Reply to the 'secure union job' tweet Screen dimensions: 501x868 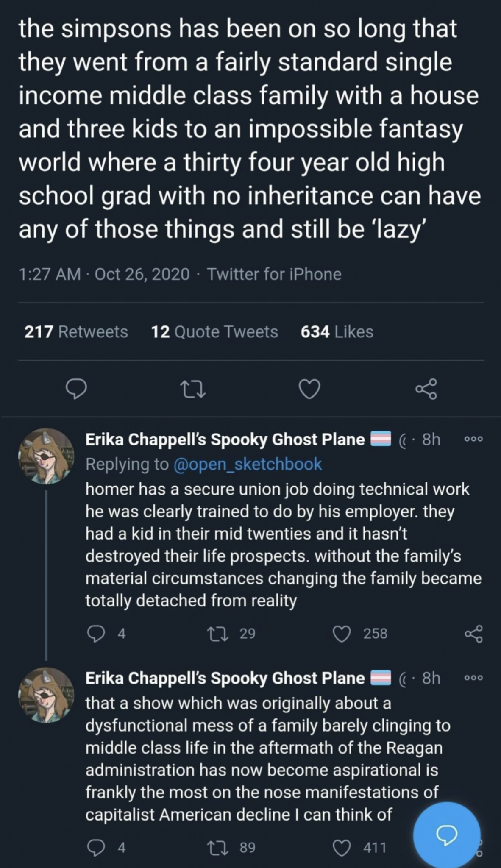(x=96, y=634)
